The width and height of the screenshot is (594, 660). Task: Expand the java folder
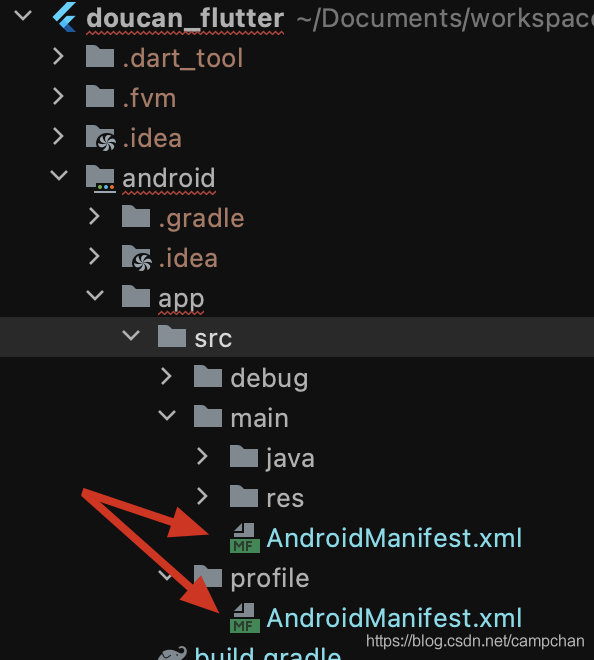202,457
